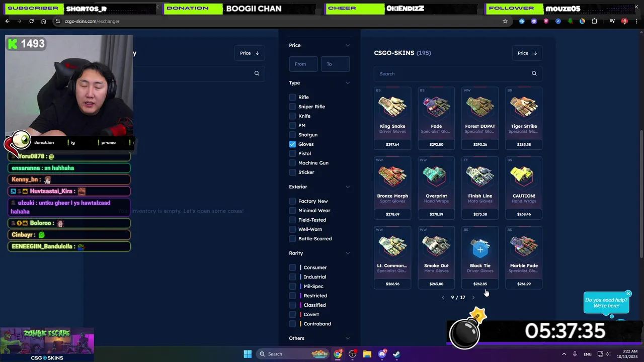
Task: Check the Battle-Scarred exterior
Action: point(292,239)
